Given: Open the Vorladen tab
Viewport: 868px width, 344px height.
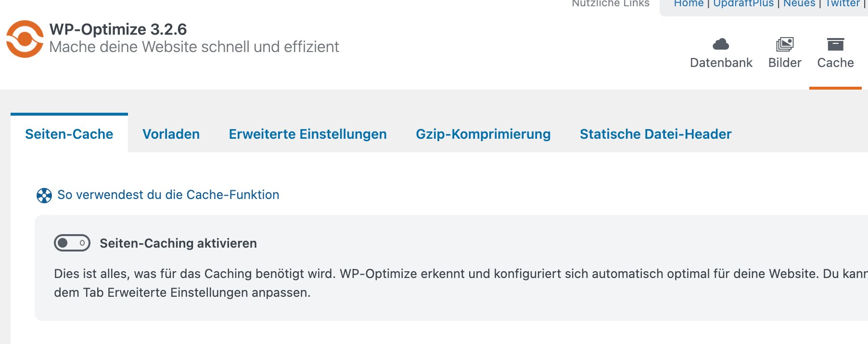Looking at the screenshot, I should point(171,134).
